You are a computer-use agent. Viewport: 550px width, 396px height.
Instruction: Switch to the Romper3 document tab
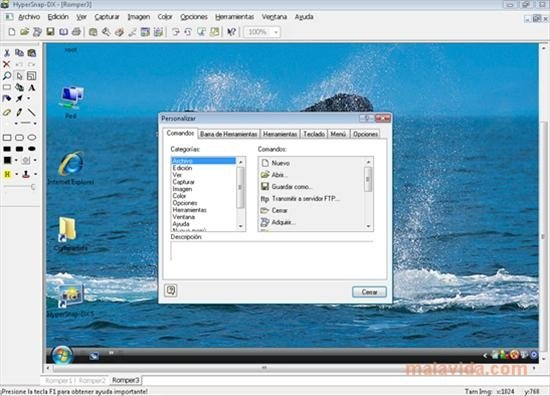126,380
